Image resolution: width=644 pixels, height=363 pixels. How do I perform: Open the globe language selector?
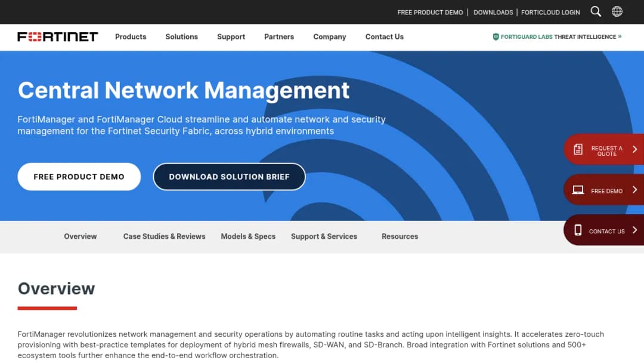[x=617, y=11]
